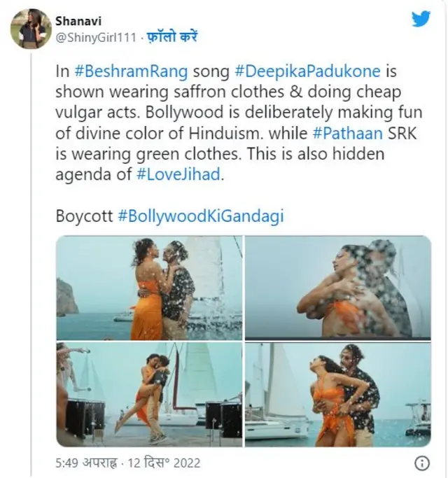Screen dimensions: 448x478
Task: Click the #BollywoodKiGandagi hashtag
Action: 200,216
